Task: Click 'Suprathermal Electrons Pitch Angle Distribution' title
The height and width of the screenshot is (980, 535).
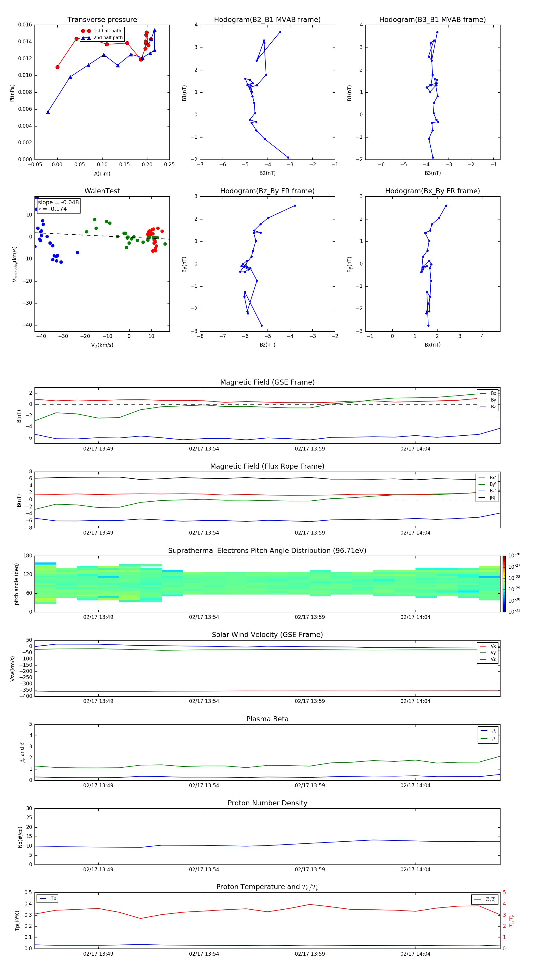Action: 267,551
